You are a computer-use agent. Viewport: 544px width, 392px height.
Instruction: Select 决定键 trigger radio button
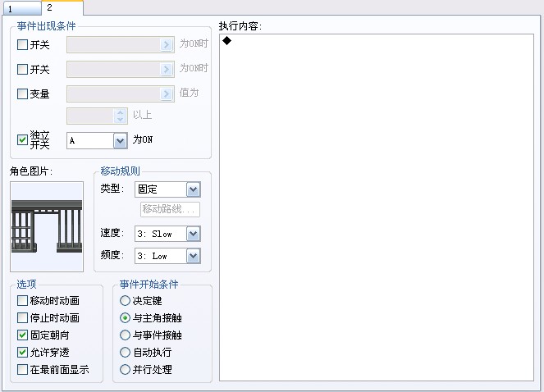[x=141, y=300]
